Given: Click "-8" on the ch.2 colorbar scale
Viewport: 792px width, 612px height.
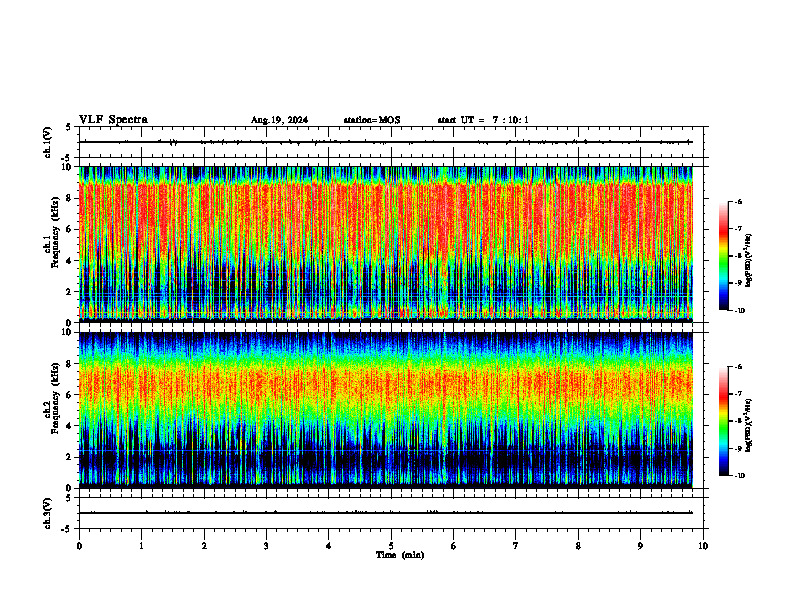Looking at the screenshot, I should (738, 421).
